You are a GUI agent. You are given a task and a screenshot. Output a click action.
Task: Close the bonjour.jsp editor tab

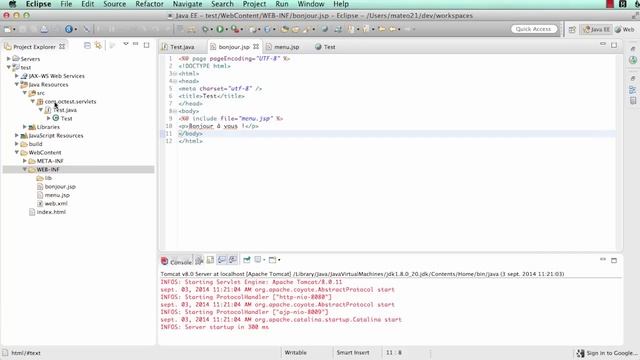point(256,47)
